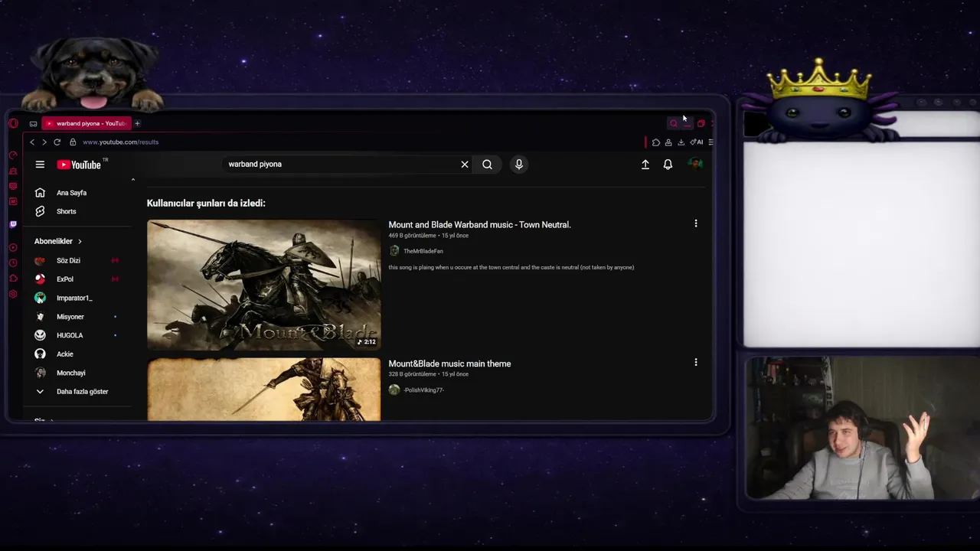Open a new browser tab
Image resolution: width=980 pixels, height=551 pixels.
pyautogui.click(x=137, y=123)
